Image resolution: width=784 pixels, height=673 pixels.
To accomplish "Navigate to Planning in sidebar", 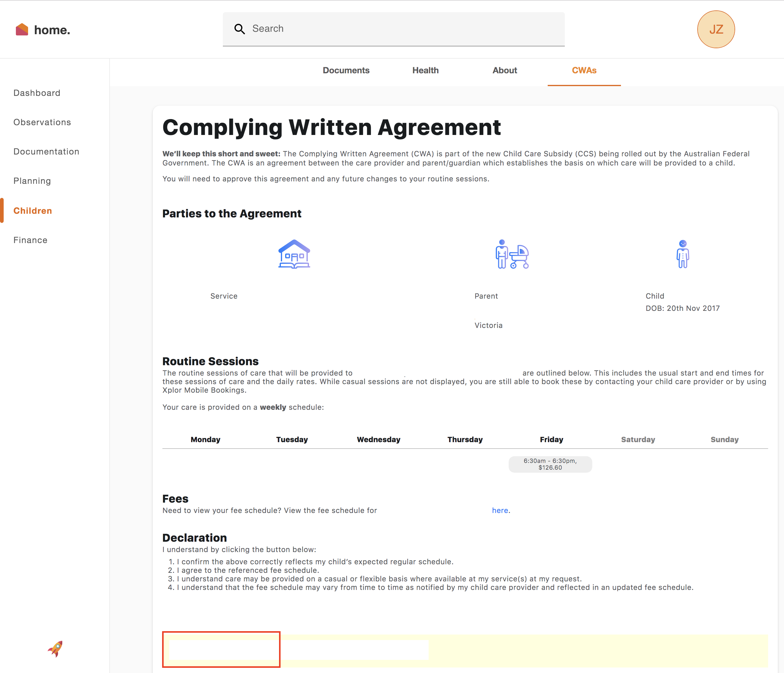I will [x=32, y=181].
